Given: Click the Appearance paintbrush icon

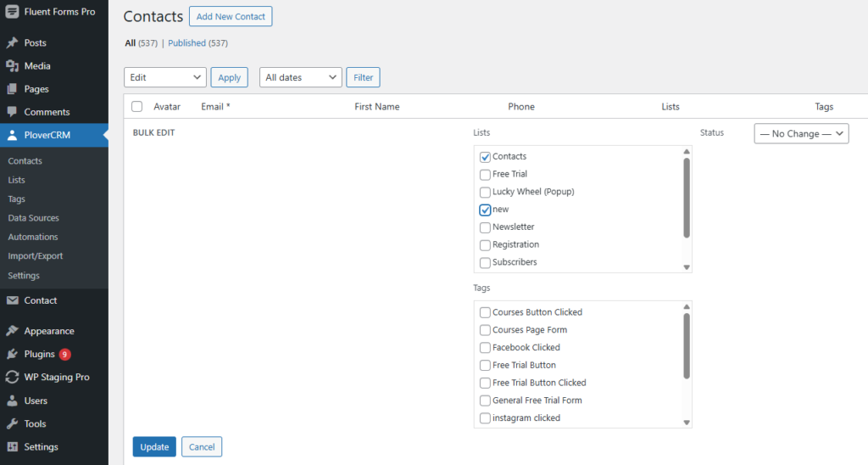Looking at the screenshot, I should click(12, 331).
